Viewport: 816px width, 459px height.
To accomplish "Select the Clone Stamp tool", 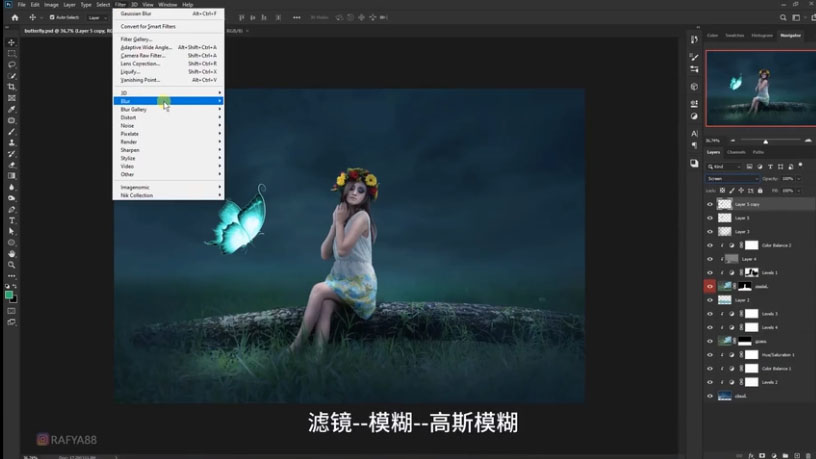I will coord(11,143).
